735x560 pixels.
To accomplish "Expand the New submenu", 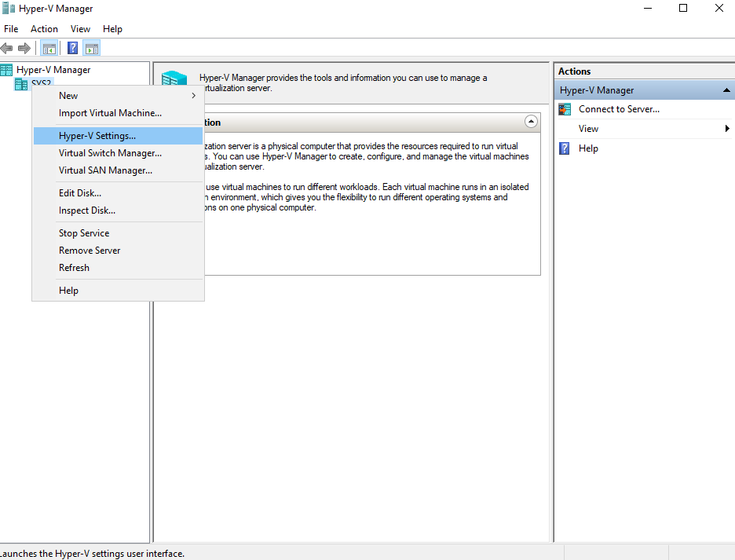I will [118, 96].
